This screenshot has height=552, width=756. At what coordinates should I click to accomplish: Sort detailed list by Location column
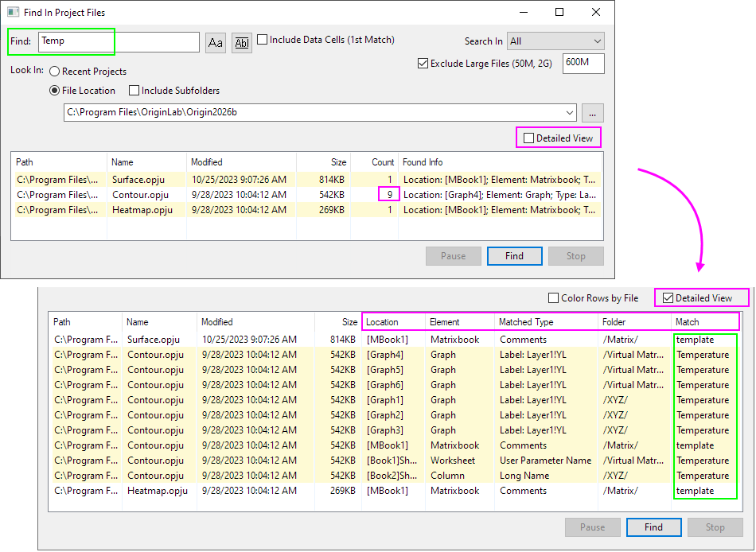(393, 322)
